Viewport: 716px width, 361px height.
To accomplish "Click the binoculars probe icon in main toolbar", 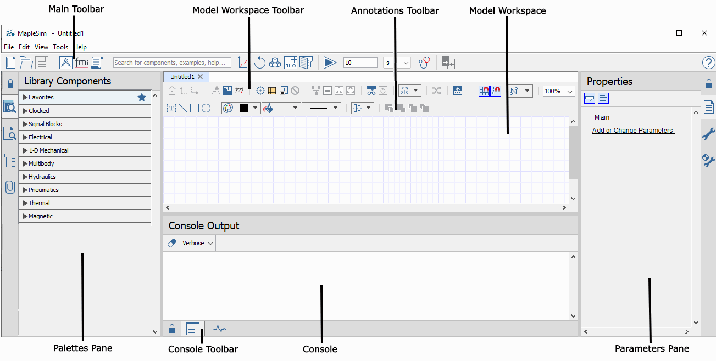I will (x=275, y=63).
